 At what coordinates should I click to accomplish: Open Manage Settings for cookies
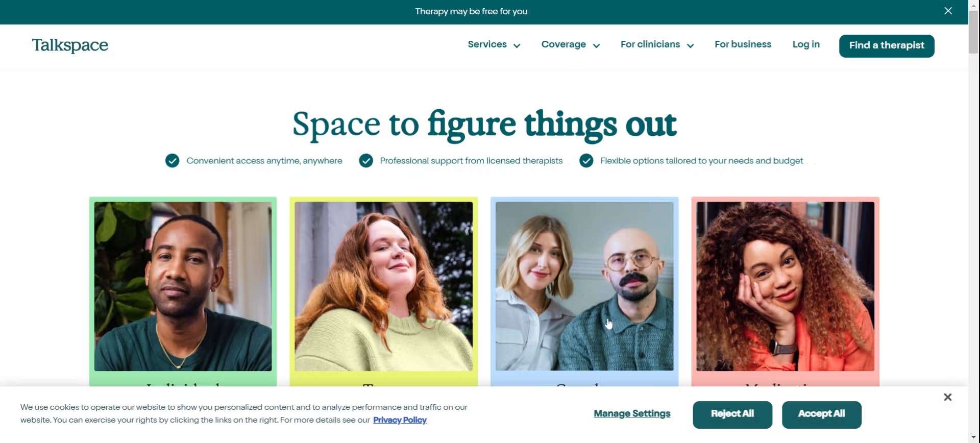[x=632, y=413]
